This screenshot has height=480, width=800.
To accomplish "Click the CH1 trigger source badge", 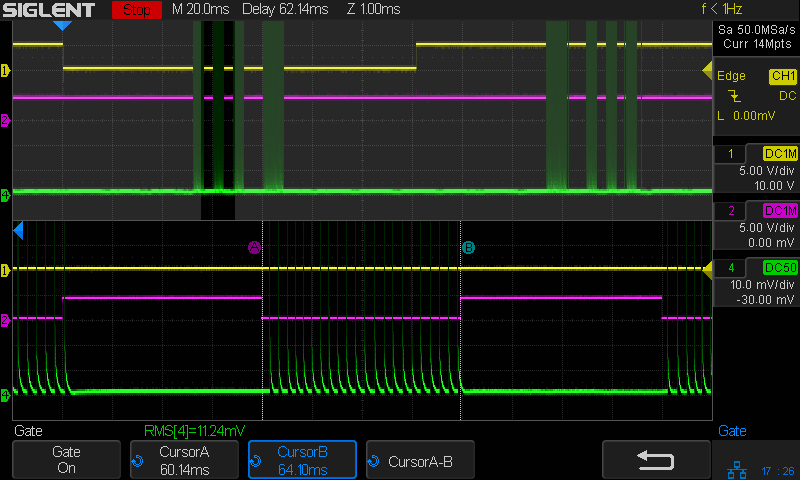I will [x=782, y=76].
